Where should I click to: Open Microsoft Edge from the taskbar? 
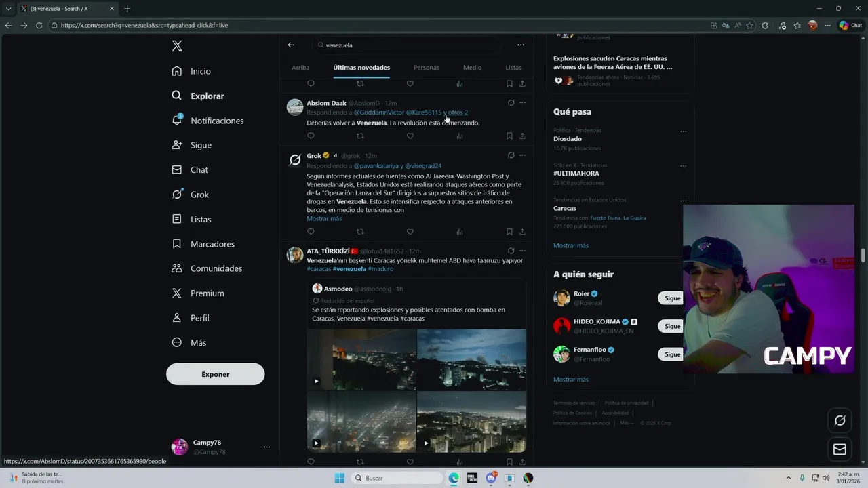pyautogui.click(x=454, y=478)
